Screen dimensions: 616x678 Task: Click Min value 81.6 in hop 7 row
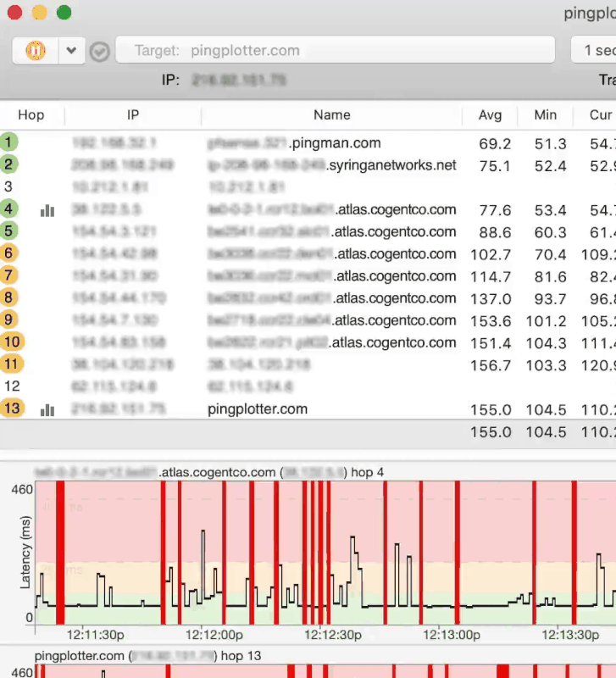pos(550,277)
